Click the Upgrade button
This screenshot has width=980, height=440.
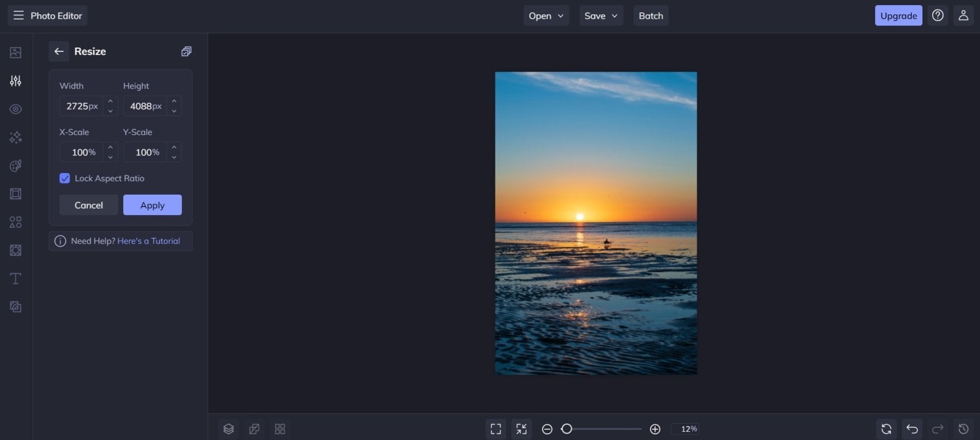[898, 16]
